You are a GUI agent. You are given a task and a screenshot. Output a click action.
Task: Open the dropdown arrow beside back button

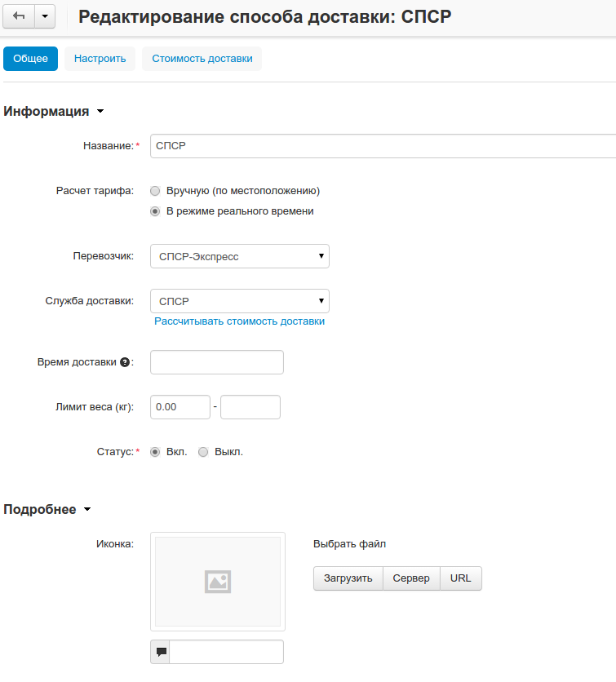coord(44,16)
